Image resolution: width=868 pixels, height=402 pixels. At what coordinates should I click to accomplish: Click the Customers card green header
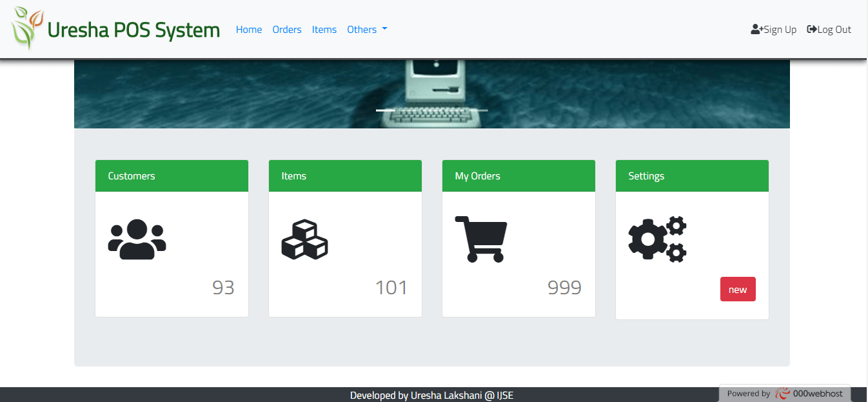pyautogui.click(x=172, y=176)
